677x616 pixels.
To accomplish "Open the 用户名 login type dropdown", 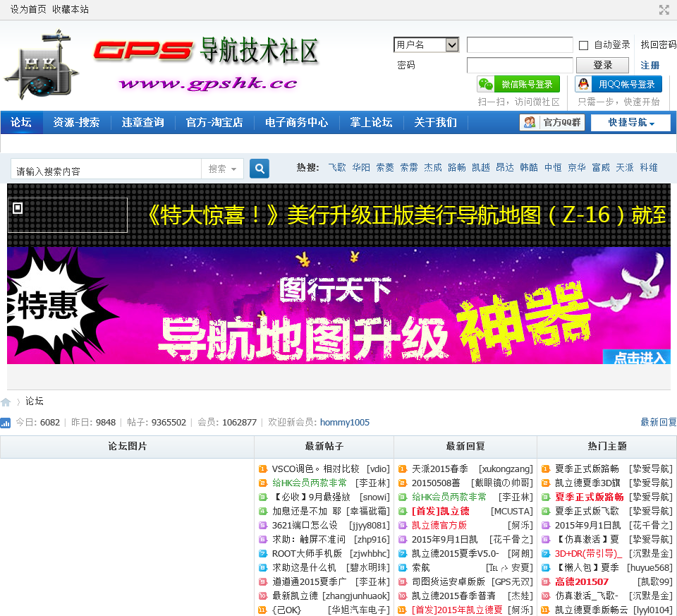I will point(426,44).
